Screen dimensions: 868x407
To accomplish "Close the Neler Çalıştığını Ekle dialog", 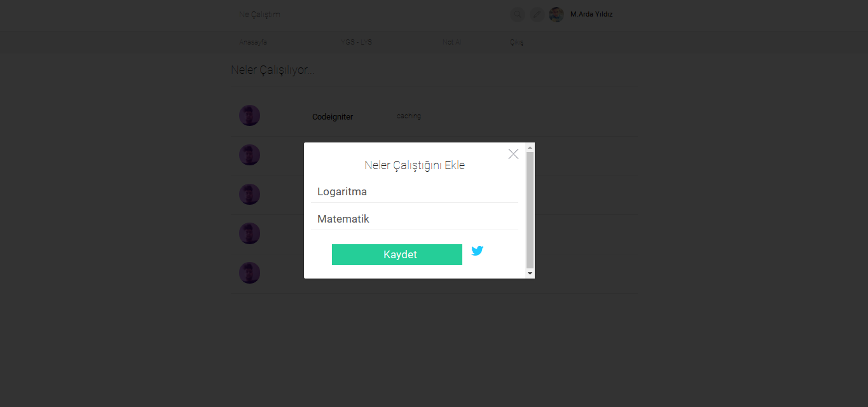I will pyautogui.click(x=514, y=154).
